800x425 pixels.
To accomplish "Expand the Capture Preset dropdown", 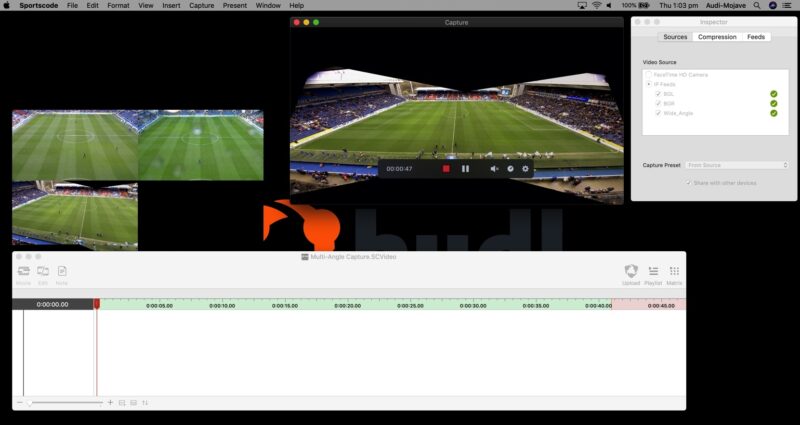I will (x=737, y=165).
